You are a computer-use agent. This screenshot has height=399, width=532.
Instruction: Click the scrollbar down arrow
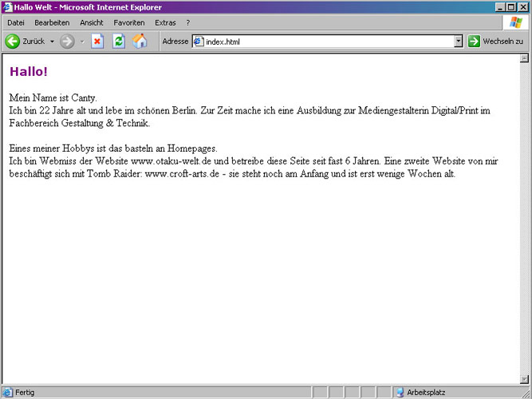point(524,379)
